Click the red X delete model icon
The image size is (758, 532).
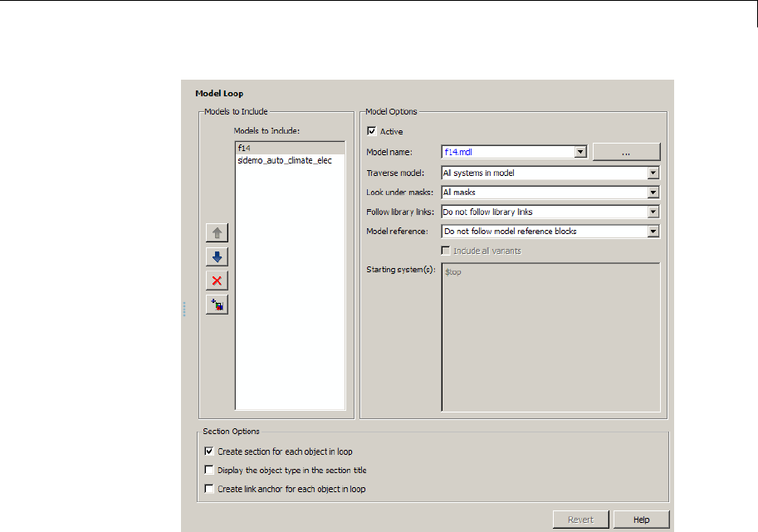217,281
